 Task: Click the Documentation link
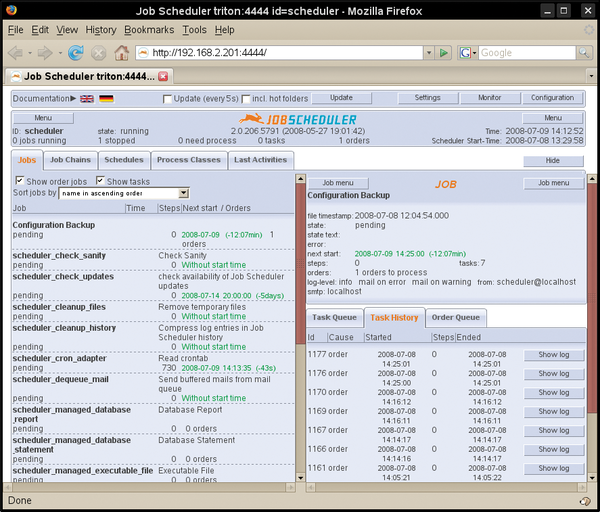tap(44, 99)
